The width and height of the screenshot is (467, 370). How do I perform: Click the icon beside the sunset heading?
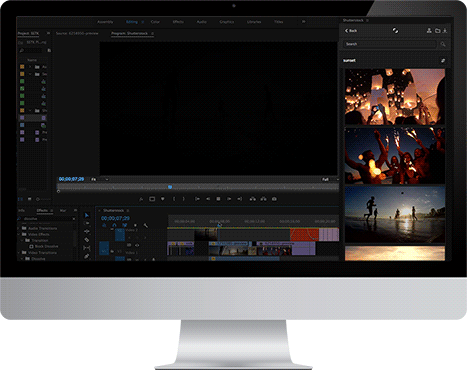[x=443, y=61]
